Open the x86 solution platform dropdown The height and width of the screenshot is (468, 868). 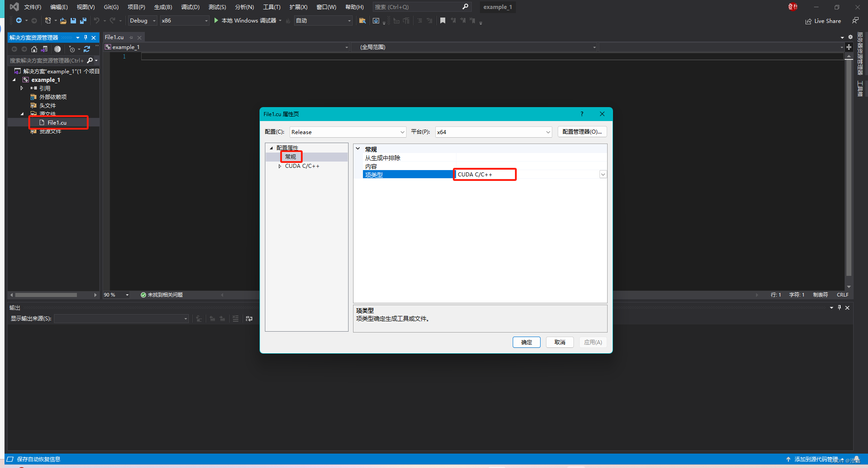click(x=184, y=21)
